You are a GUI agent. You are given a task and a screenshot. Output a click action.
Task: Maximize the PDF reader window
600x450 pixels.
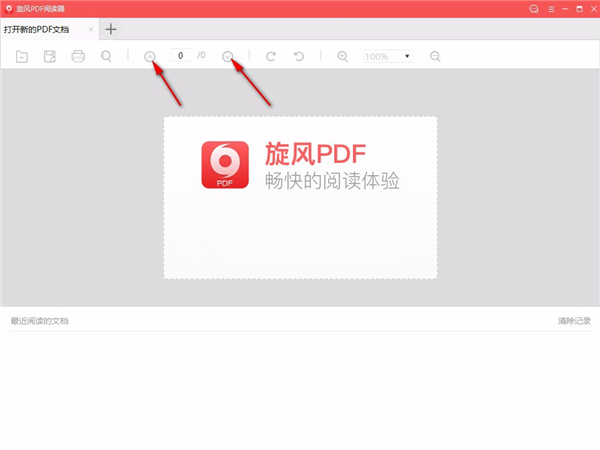point(579,9)
